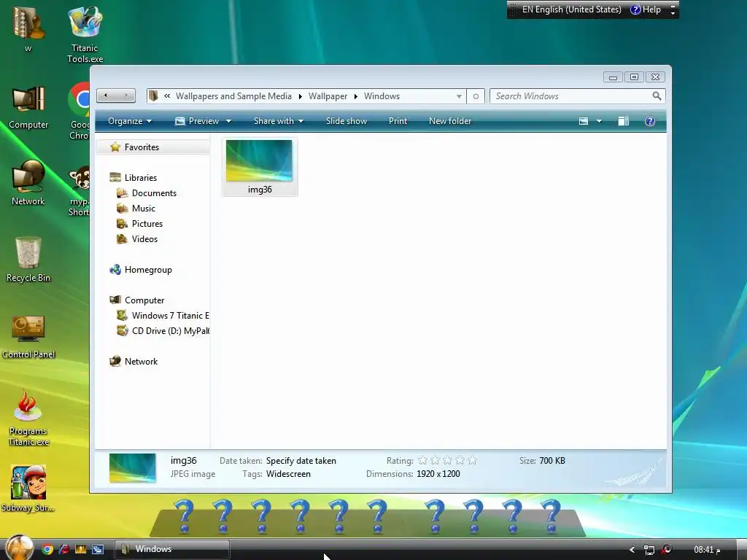Open Documents library in the sidebar
The width and height of the screenshot is (747, 560).
154,192
